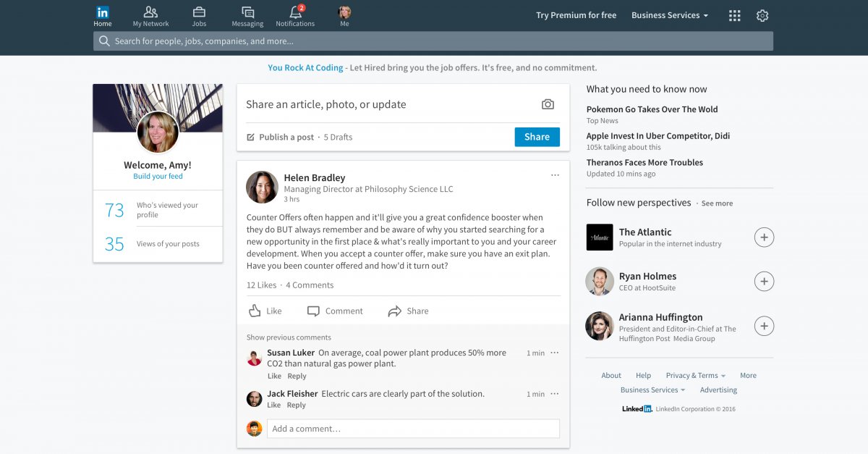
Task: Switch to the Home tab
Action: tap(102, 14)
